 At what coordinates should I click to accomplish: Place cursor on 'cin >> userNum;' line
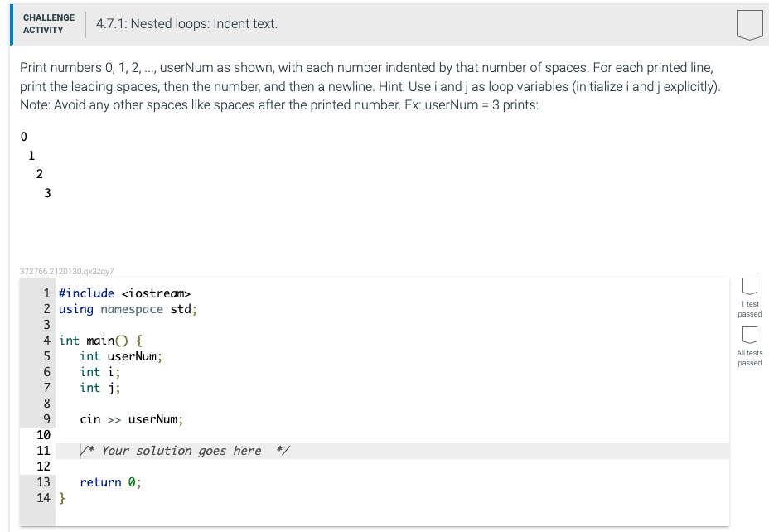[132, 419]
